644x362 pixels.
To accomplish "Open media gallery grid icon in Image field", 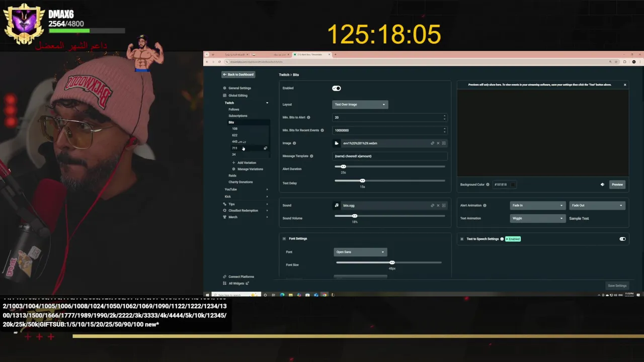I will tap(443, 143).
